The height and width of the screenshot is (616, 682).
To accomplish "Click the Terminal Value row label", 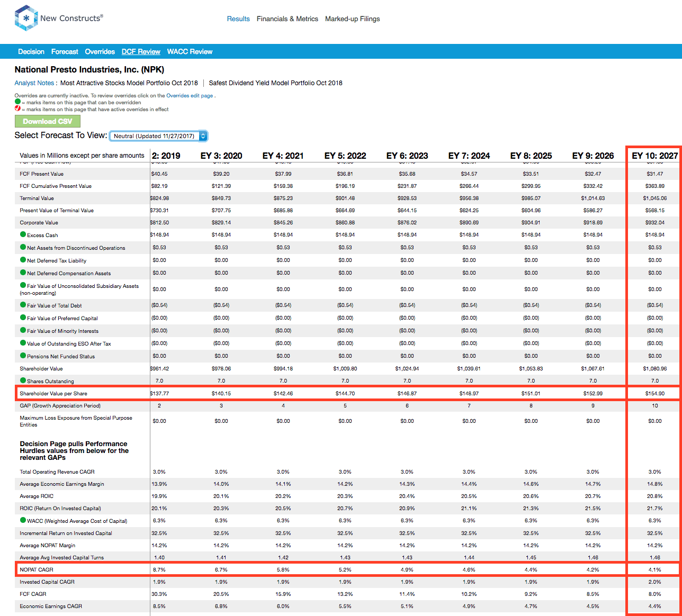I will tap(37, 198).
